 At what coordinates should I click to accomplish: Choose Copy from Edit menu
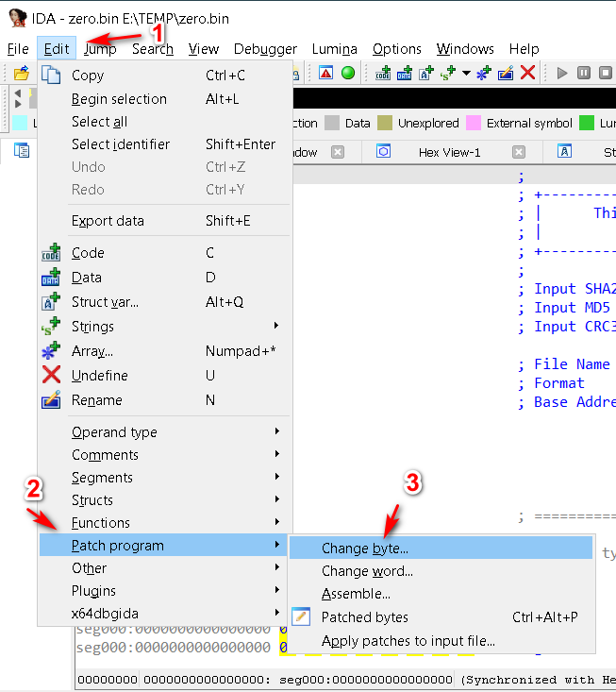click(x=165, y=76)
